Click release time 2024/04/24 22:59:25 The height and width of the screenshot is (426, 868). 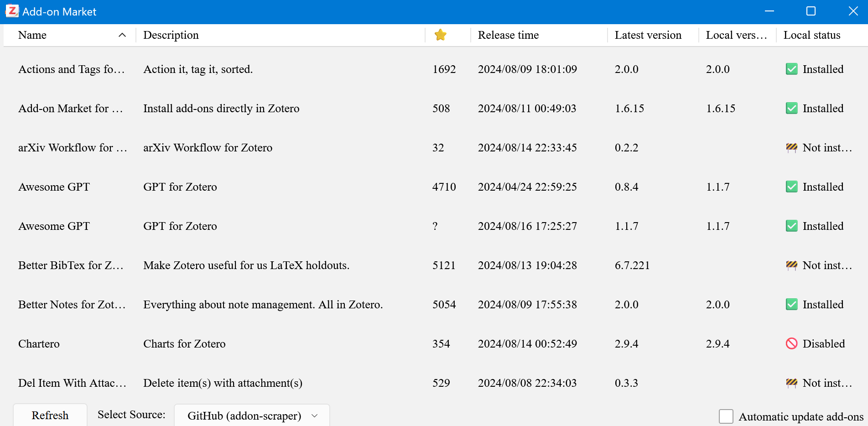point(527,187)
